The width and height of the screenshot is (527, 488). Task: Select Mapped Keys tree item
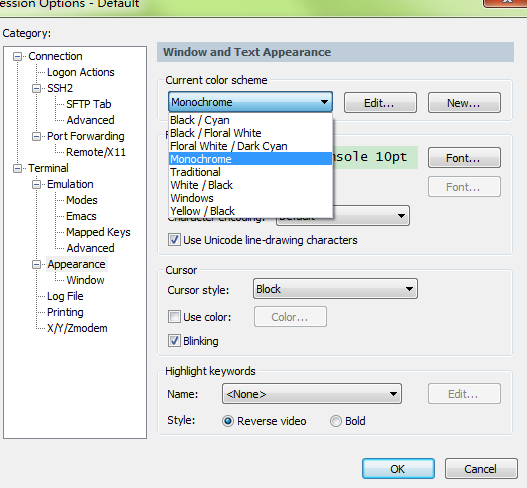click(98, 232)
